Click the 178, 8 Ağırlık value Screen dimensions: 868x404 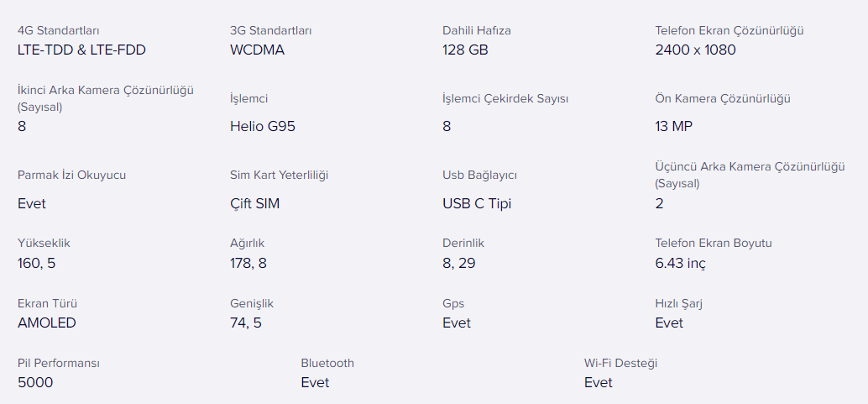[248, 263]
